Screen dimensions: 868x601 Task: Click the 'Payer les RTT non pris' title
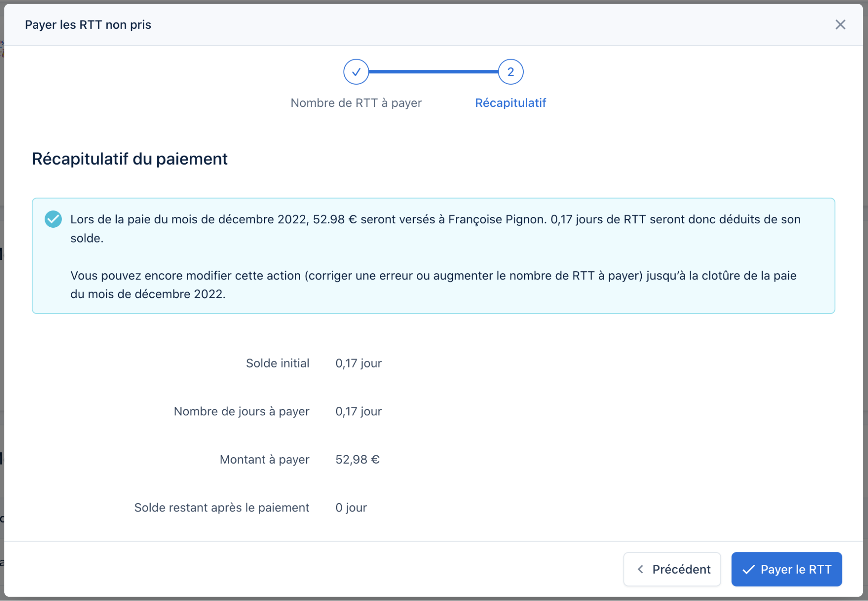tap(88, 25)
